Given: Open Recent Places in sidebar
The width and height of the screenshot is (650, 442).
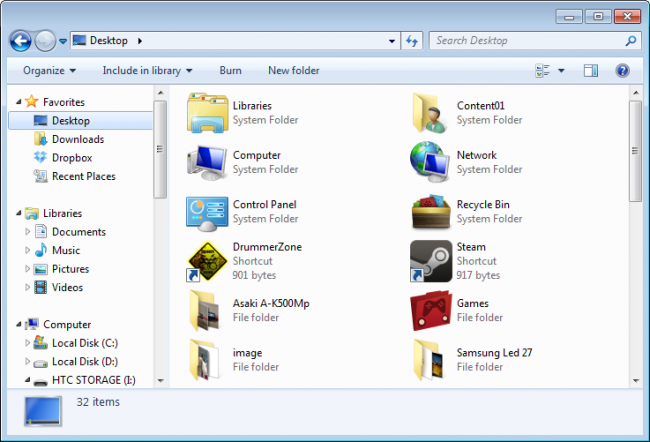Looking at the screenshot, I should click(x=84, y=176).
